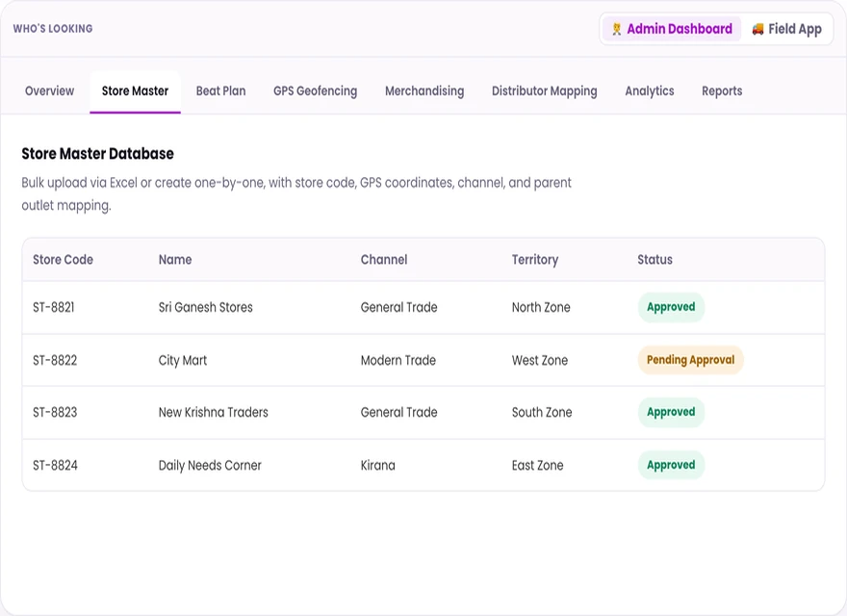The width and height of the screenshot is (847, 616).
Task: Switch to Distributor Mapping tab
Action: [x=545, y=90]
